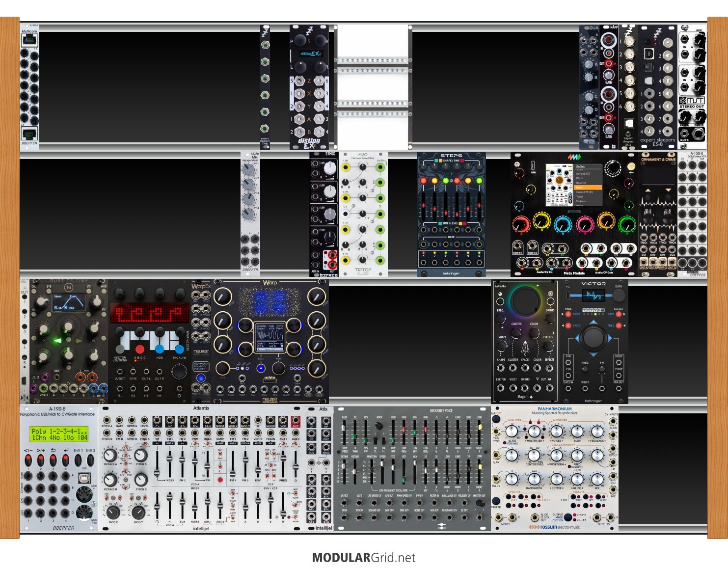This screenshot has height=568, width=728.
Task: Toggle the HARD/SOFT sync switch on Atlantix
Action: pyautogui.click(x=127, y=447)
